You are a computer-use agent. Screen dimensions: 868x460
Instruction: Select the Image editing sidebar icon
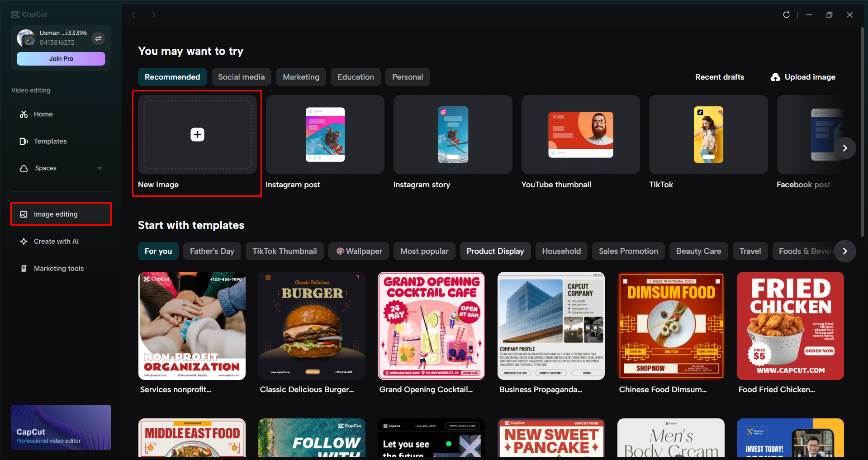pyautogui.click(x=24, y=214)
